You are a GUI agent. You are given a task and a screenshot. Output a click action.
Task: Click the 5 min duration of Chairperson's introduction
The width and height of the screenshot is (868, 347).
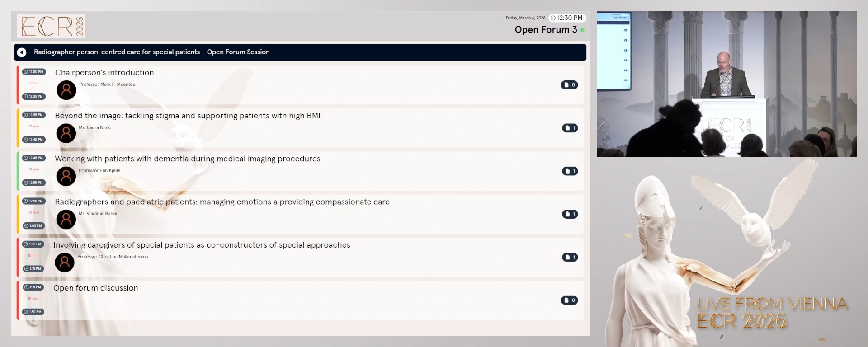34,83
